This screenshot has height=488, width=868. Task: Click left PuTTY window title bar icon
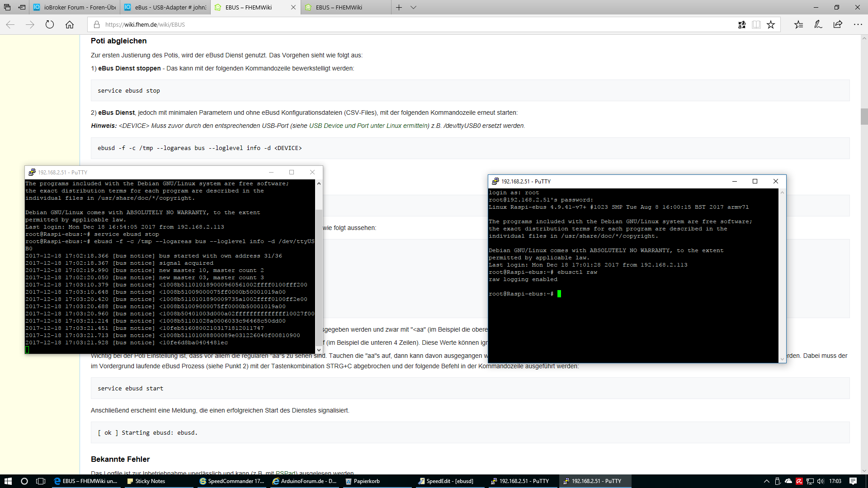pos(32,172)
